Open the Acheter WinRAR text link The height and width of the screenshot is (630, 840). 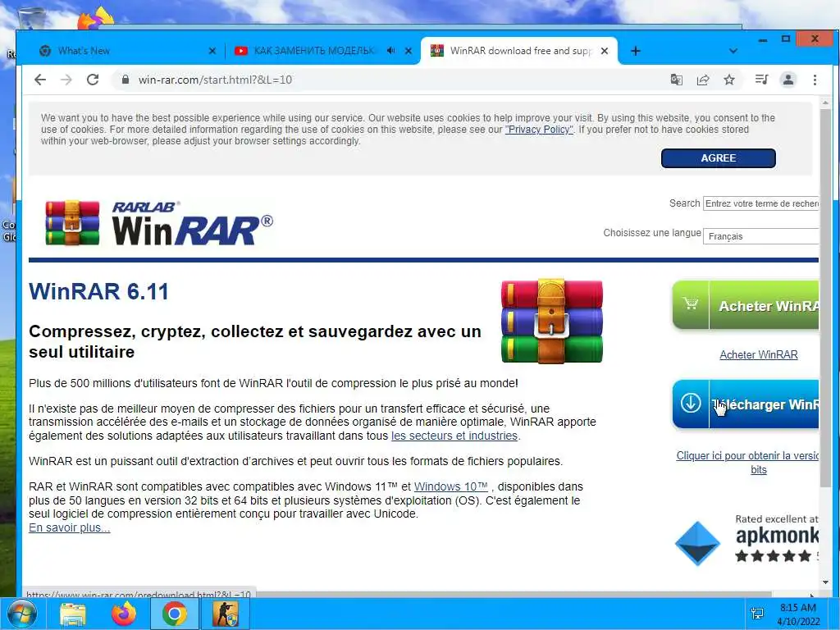[x=759, y=354]
